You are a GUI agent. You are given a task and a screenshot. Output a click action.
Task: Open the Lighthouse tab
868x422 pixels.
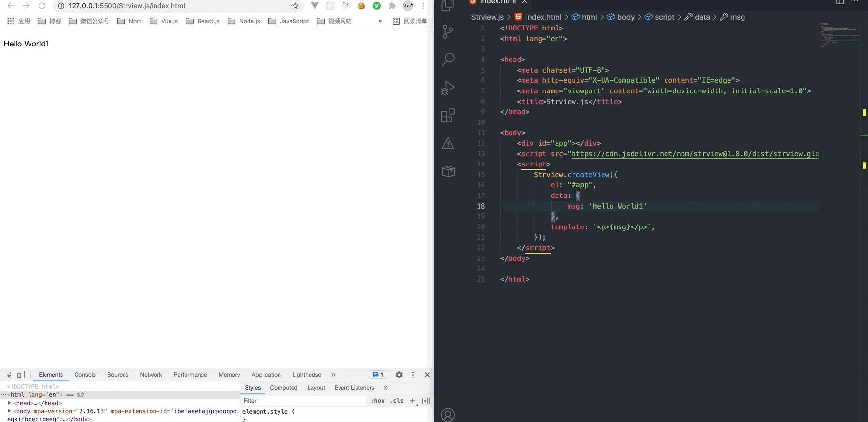(x=307, y=375)
